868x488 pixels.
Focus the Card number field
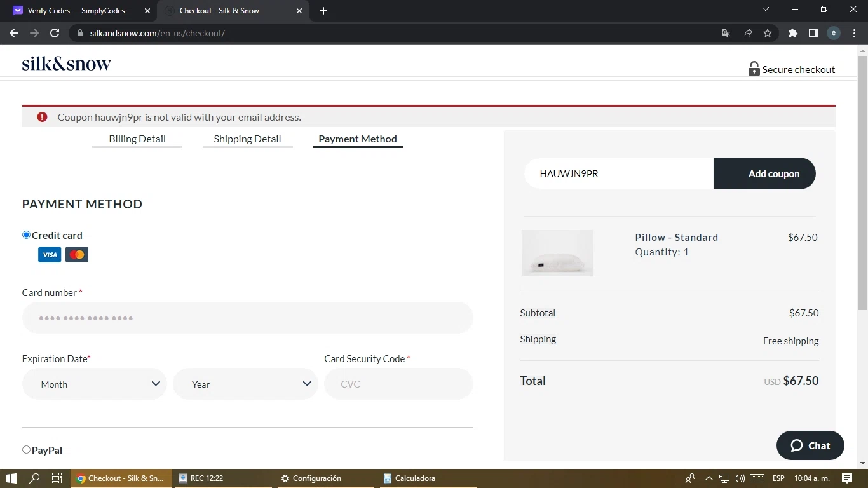(248, 318)
